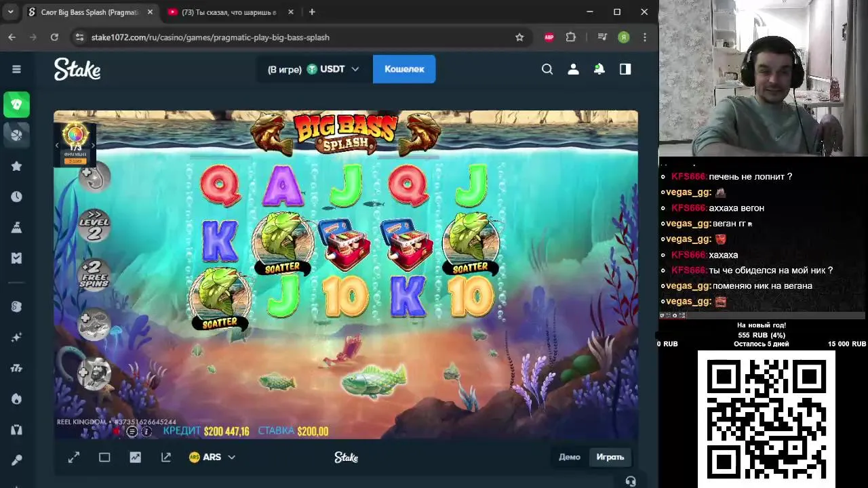Click the СТАВКА $200,00 bet text
This screenshot has height=488, width=868.
click(293, 431)
